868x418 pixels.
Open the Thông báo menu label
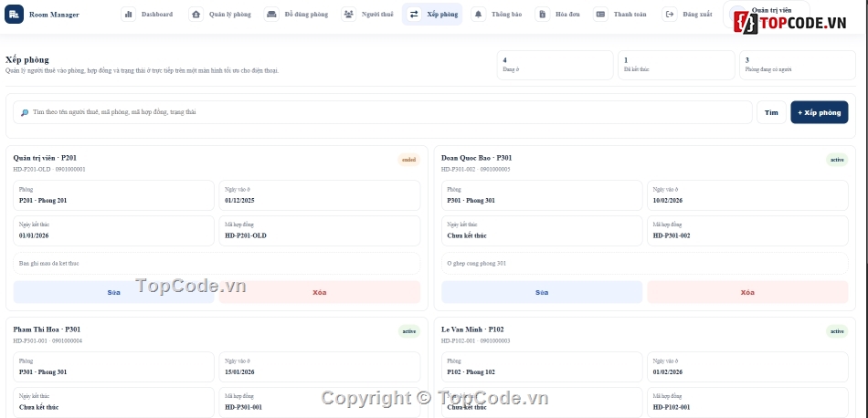pyautogui.click(x=506, y=15)
